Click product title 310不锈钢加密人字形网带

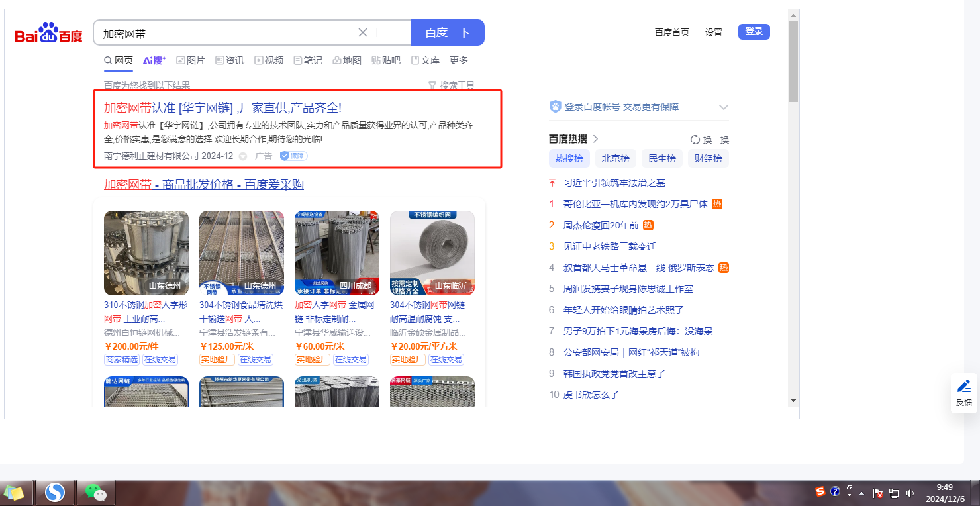pos(146,312)
